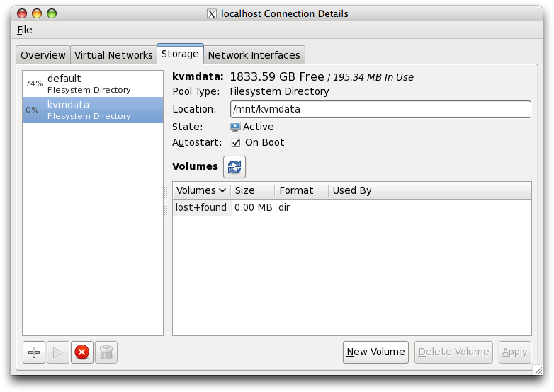Click the yellow minimize window button
The width and height of the screenshot is (554, 392).
[x=37, y=13]
